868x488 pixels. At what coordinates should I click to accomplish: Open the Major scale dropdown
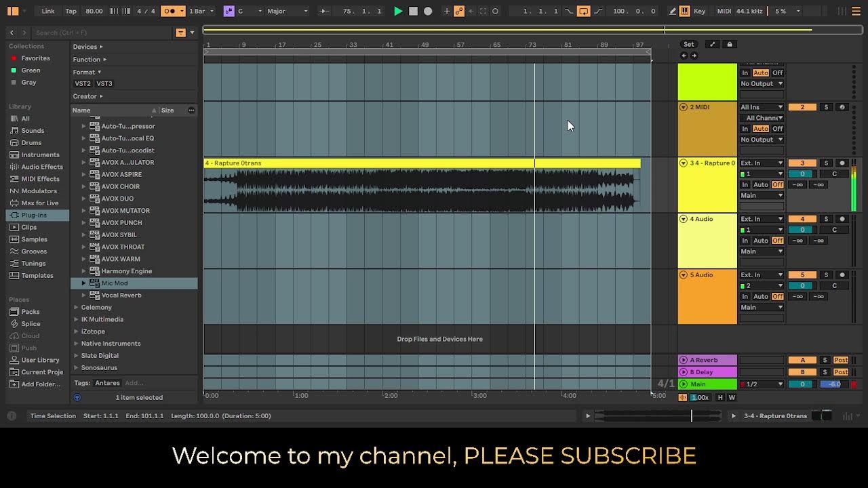click(x=288, y=11)
